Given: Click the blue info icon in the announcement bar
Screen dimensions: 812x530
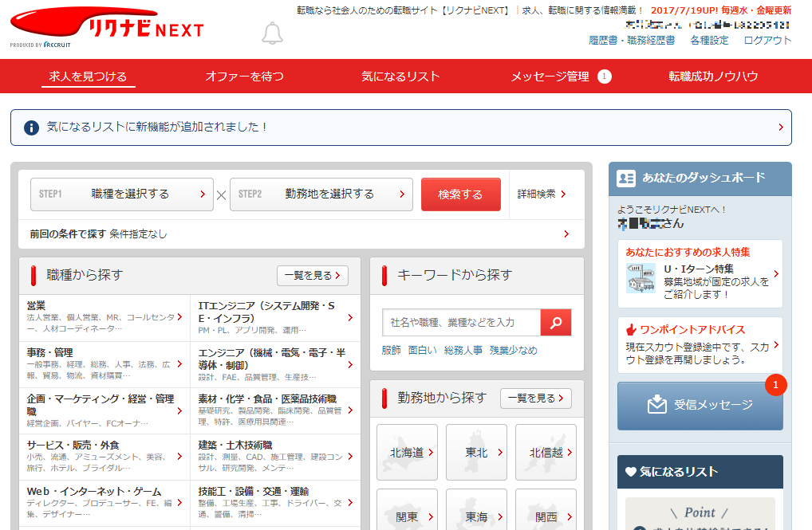Looking at the screenshot, I should 31,128.
